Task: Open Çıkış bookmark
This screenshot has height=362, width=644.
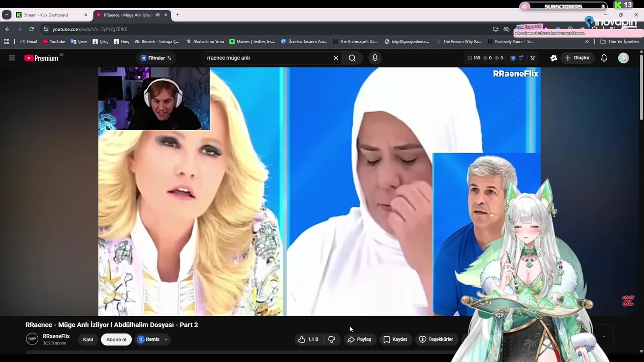Action: (x=100, y=42)
